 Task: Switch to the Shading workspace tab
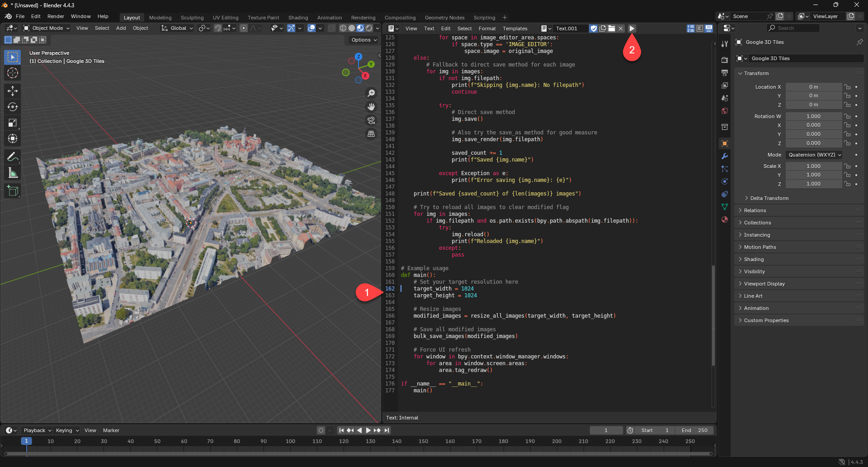298,18
